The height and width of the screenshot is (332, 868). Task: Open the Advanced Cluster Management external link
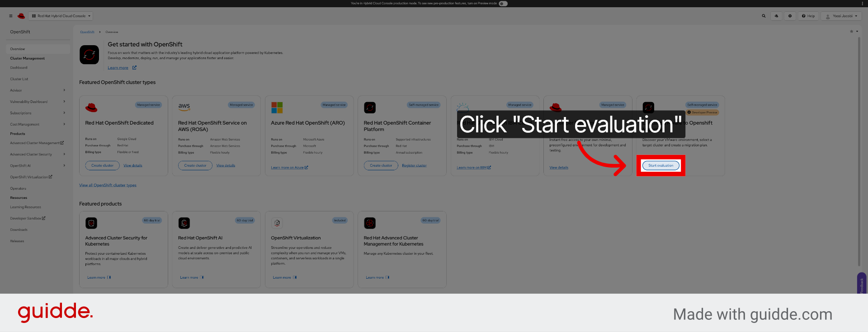click(37, 143)
